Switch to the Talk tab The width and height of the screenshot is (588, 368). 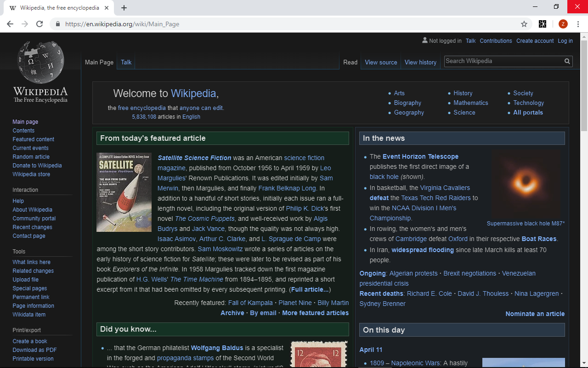(x=126, y=62)
